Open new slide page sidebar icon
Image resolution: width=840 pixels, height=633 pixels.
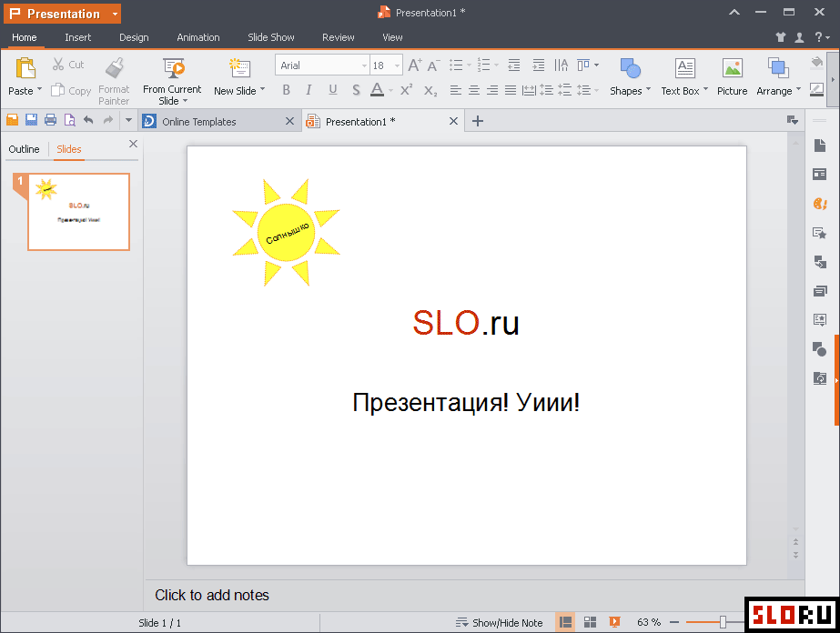820,146
